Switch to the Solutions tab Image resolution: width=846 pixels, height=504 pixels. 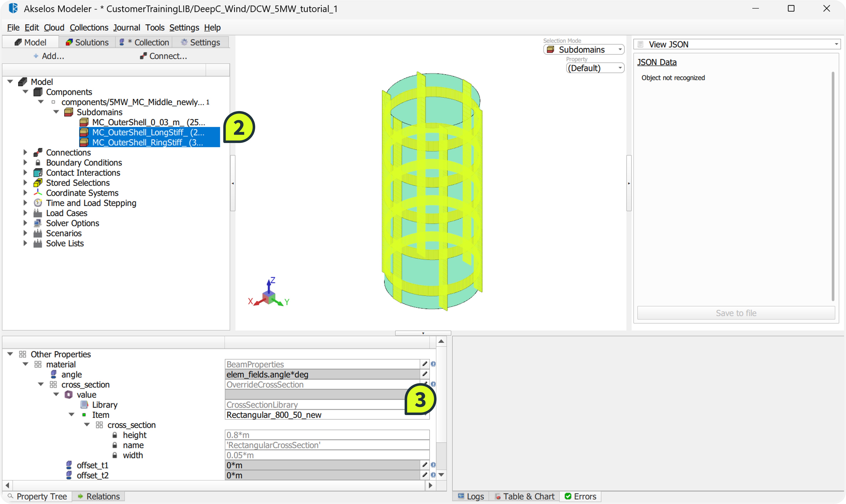pos(87,42)
